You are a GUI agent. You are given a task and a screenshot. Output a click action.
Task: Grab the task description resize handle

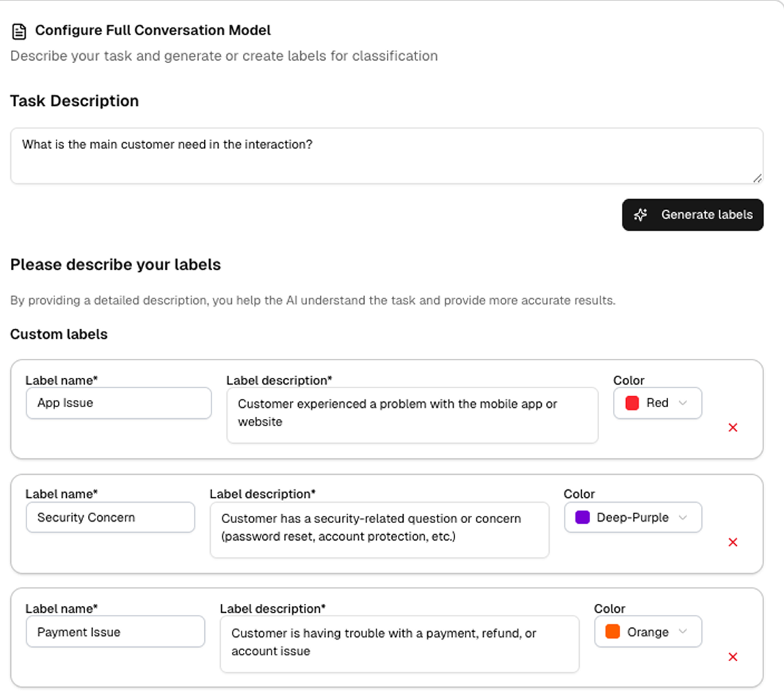(757, 178)
